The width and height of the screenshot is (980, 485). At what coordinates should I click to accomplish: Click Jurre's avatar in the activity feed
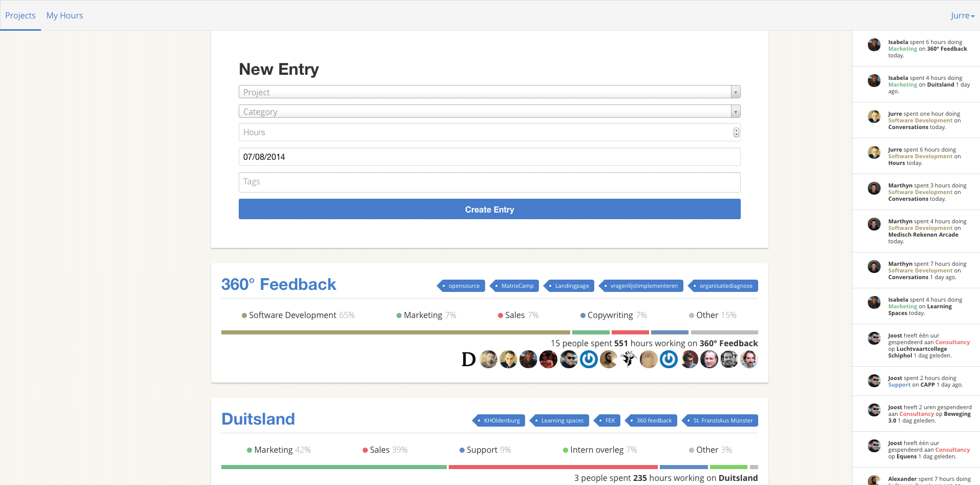873,117
